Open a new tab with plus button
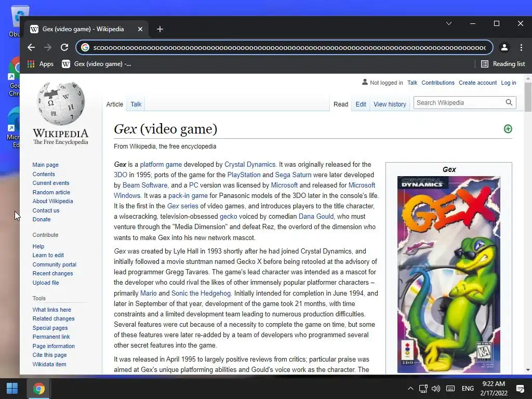Screen dimensions: 532x399 click(x=160, y=29)
